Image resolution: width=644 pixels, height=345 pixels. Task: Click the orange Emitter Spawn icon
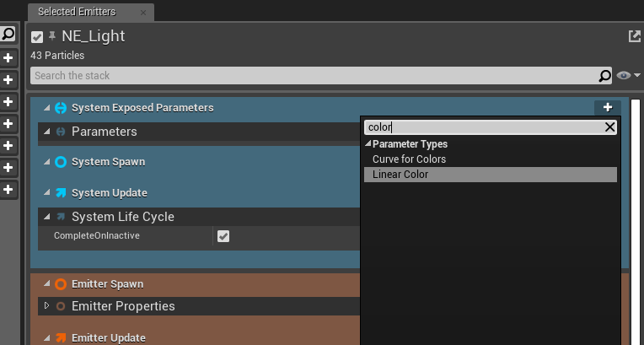pos(61,284)
